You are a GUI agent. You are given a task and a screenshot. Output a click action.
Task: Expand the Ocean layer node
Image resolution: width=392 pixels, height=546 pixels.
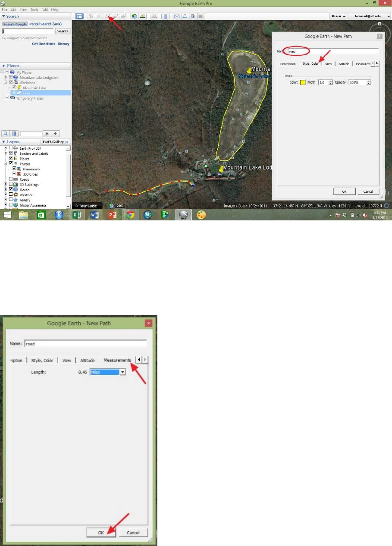[6, 190]
